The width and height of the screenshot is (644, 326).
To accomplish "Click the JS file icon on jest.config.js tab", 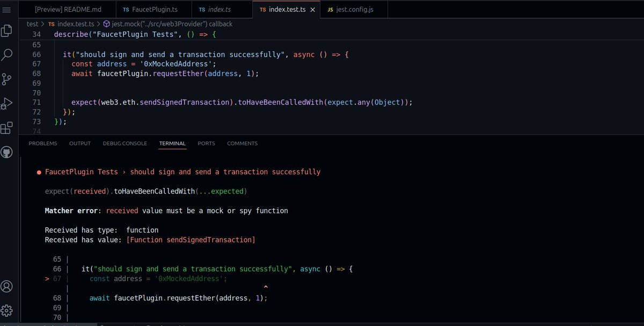I will tap(330, 10).
